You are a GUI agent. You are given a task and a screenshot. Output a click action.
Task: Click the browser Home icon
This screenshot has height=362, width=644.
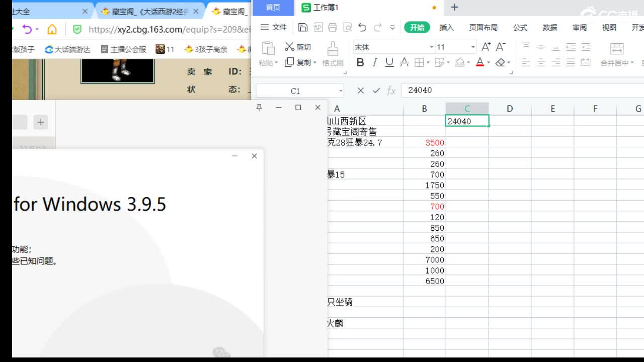[52, 29]
